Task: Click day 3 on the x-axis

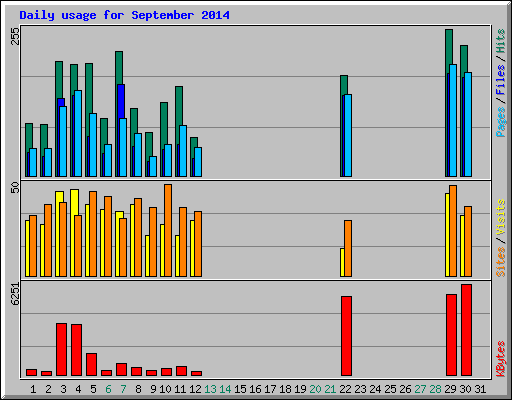Action: tap(63, 389)
